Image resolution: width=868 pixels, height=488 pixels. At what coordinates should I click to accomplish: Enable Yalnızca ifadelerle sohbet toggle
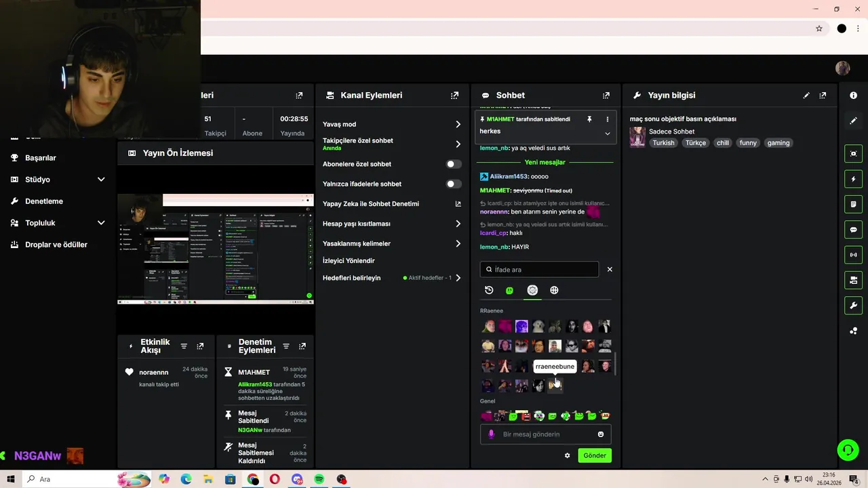[x=454, y=184]
